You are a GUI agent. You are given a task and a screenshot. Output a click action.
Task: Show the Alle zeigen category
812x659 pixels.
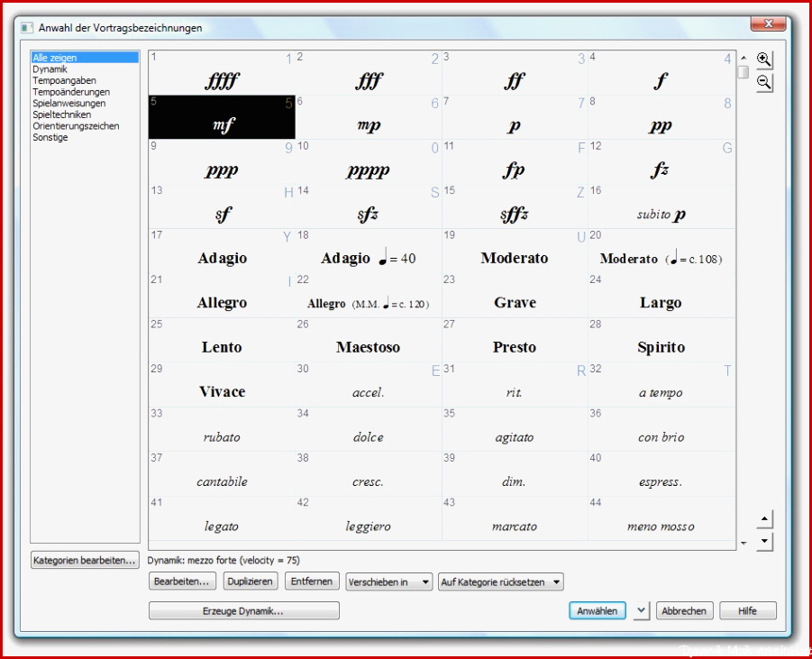coord(85,58)
